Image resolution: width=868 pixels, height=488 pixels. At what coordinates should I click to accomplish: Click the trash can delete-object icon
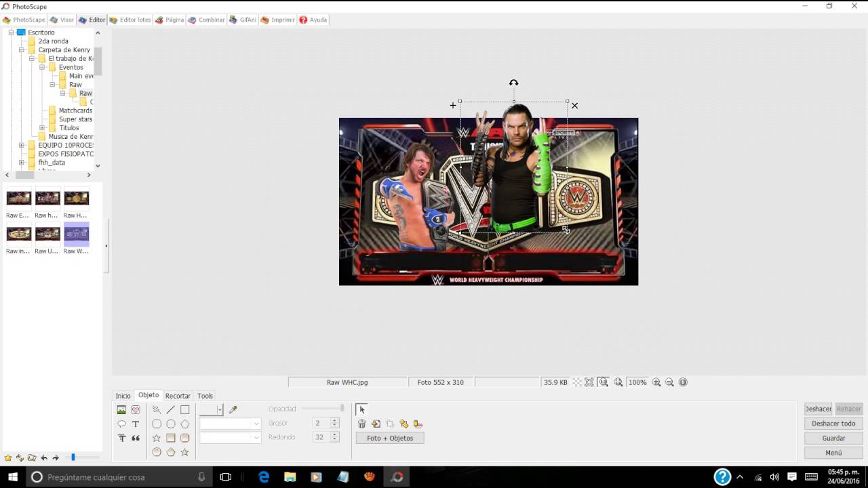[x=362, y=424]
